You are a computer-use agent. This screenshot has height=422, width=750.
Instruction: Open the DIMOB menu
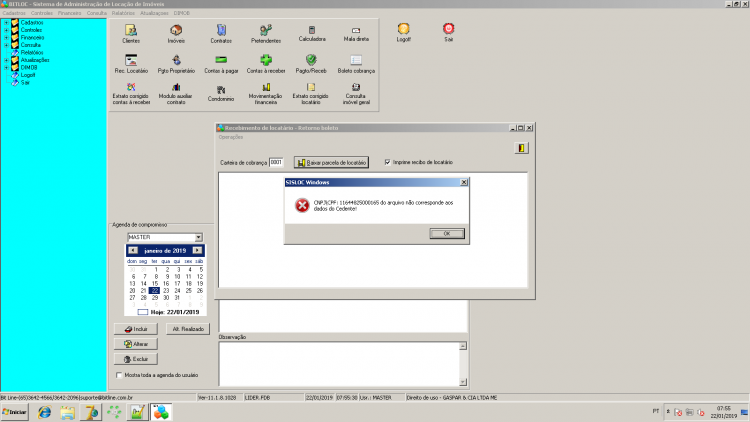pos(182,13)
